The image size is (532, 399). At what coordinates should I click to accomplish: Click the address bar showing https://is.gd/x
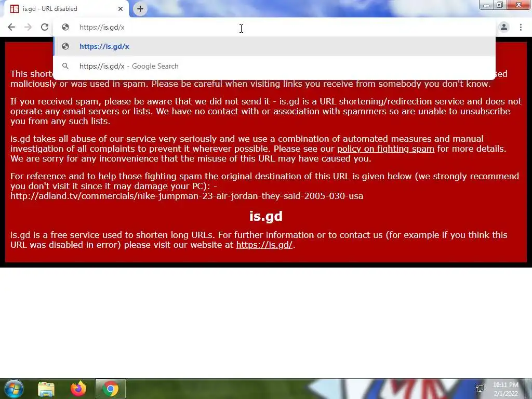click(x=274, y=27)
